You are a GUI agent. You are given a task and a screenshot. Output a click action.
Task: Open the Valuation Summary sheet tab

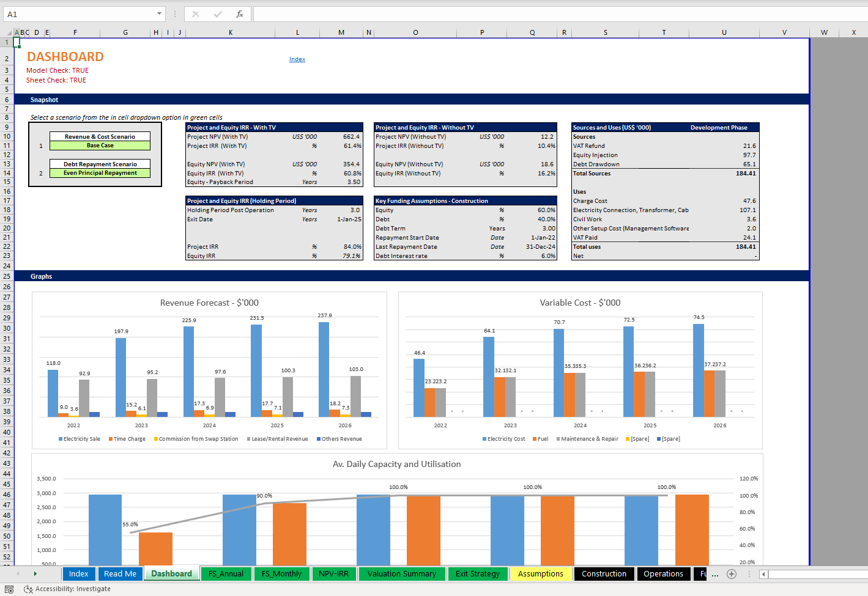point(401,573)
